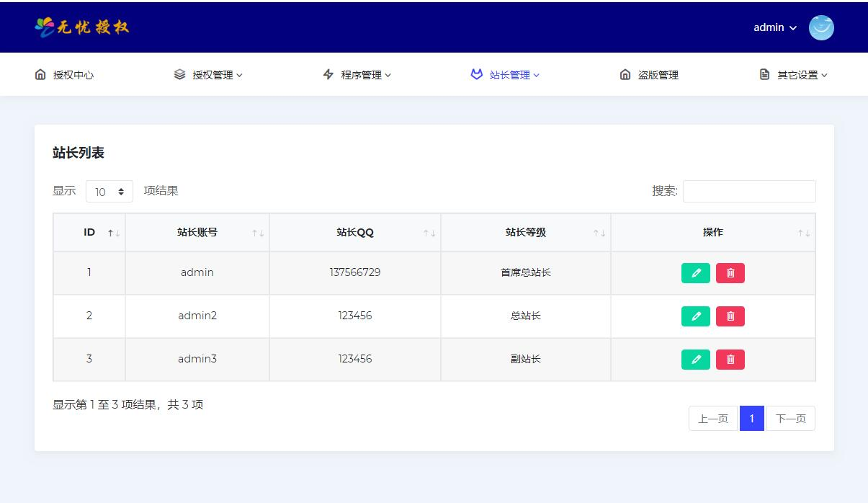This screenshot has height=503, width=868.
Task: Click the lightning icon beside 程序管理
Action: [328, 74]
